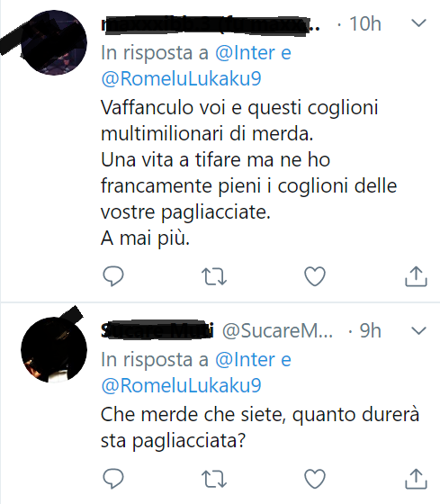This screenshot has width=440, height=504.
Task: Open the 9h timestamp link
Action: (370, 331)
